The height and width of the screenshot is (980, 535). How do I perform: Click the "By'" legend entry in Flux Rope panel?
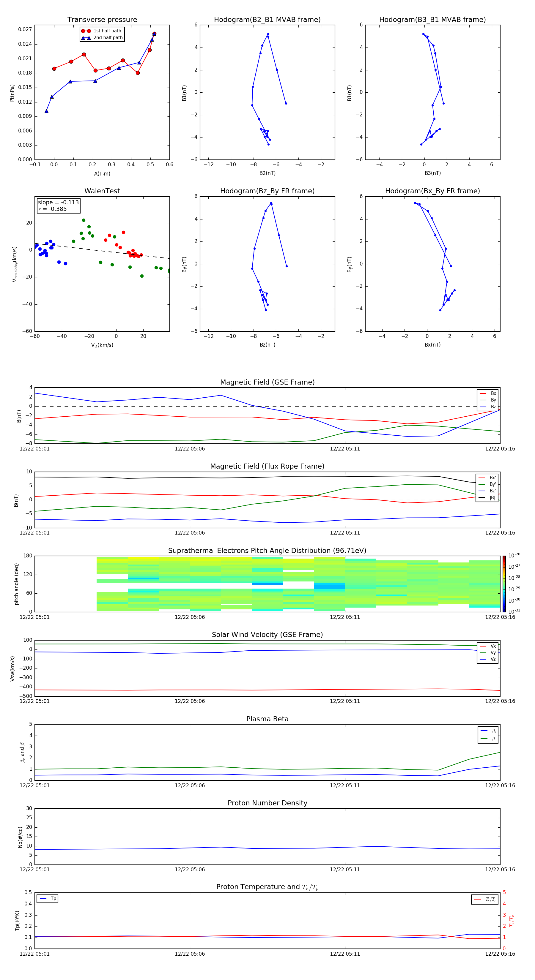click(x=487, y=484)
